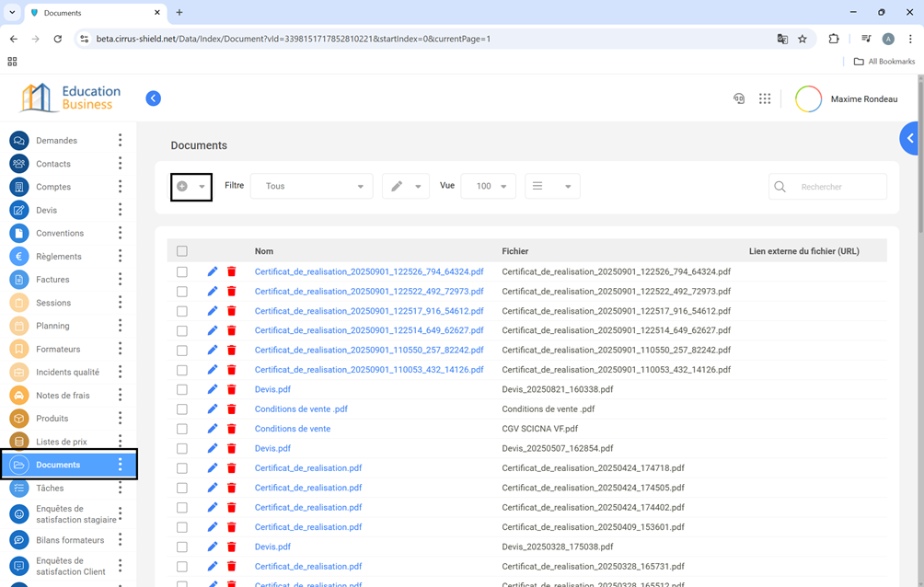Click the edit pencil for Conditions de vente
Viewport: 924px width, 587px height.
click(213, 429)
